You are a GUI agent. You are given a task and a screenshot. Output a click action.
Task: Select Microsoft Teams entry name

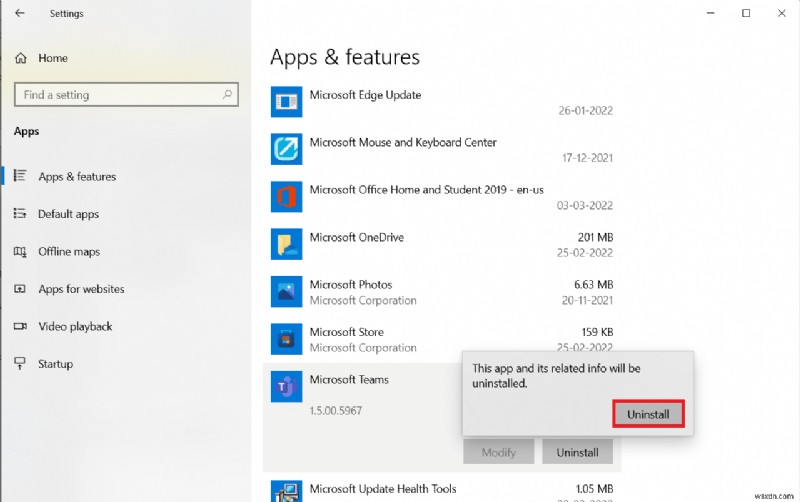[349, 380]
